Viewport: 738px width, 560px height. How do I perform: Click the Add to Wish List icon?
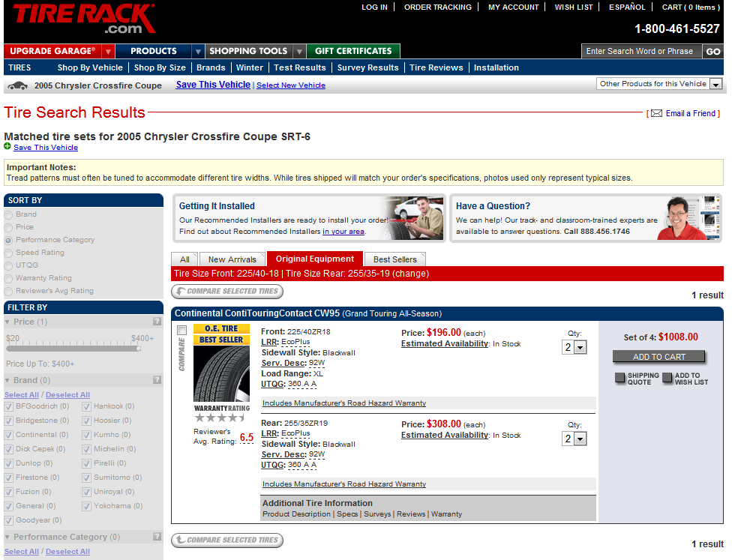pyautogui.click(x=667, y=379)
